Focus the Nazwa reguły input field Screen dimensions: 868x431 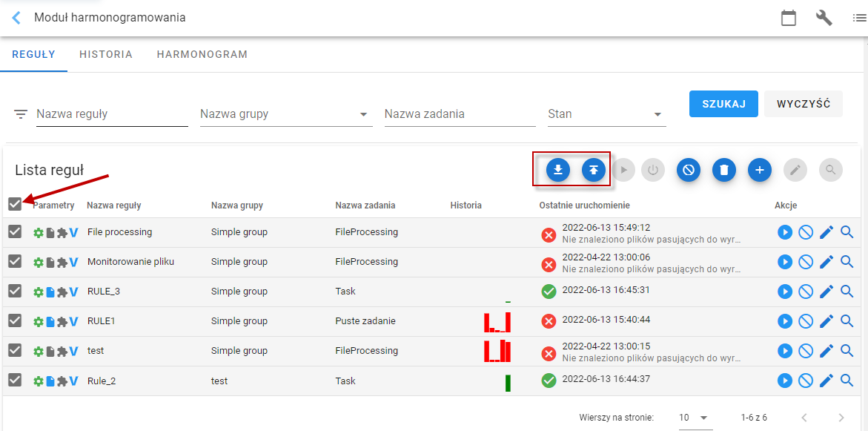coord(113,115)
